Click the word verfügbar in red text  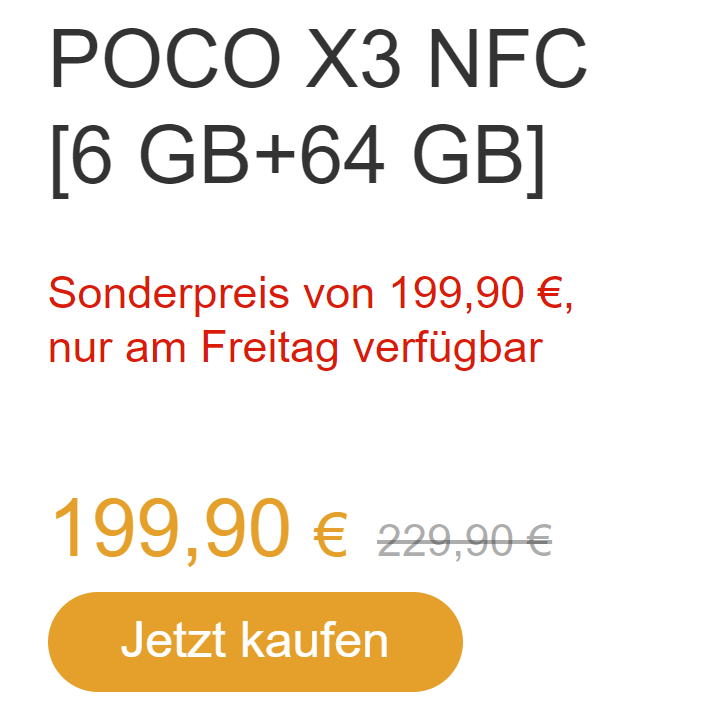tap(448, 348)
